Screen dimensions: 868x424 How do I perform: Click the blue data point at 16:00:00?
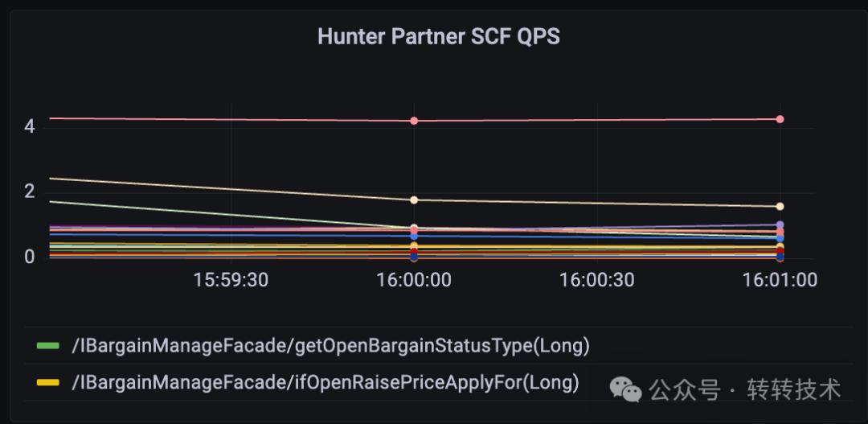click(414, 236)
